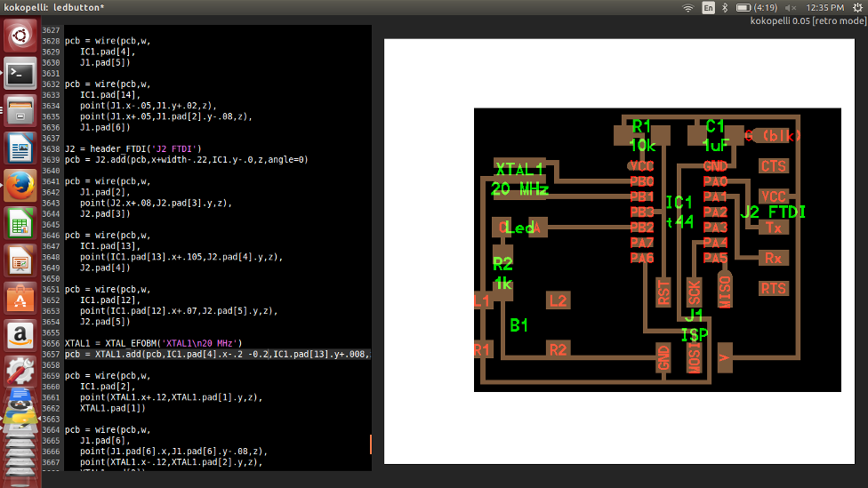Launch Terminal from the dock
The width and height of the screenshot is (868, 488).
tap(20, 73)
